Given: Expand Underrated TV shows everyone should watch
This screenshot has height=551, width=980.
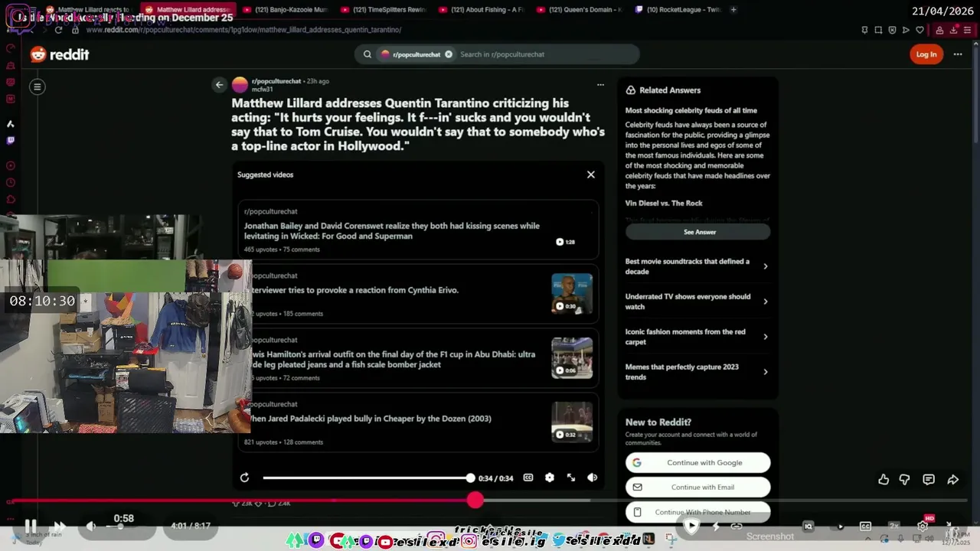Looking at the screenshot, I should [697, 302].
